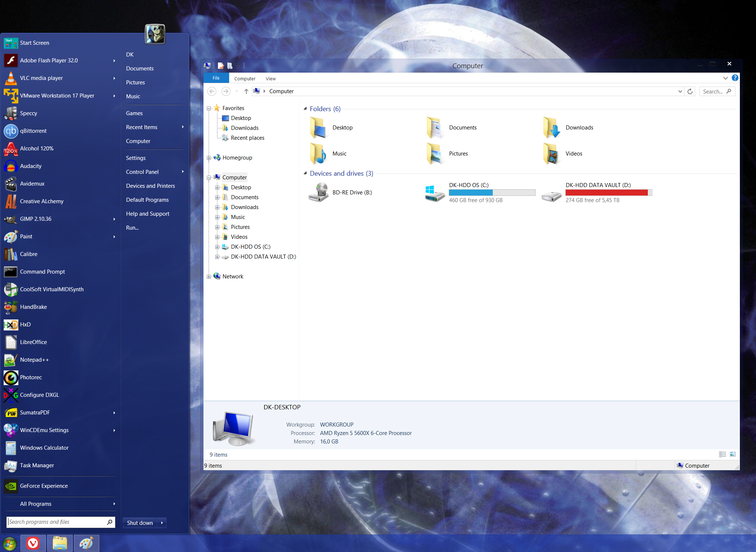Launch Avidemux clapperboard icon

[11, 184]
